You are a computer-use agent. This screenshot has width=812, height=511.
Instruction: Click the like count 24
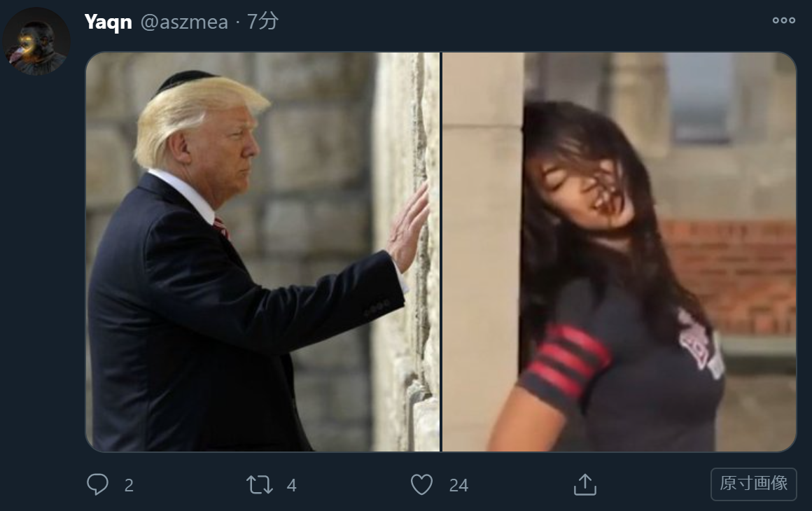(x=458, y=486)
